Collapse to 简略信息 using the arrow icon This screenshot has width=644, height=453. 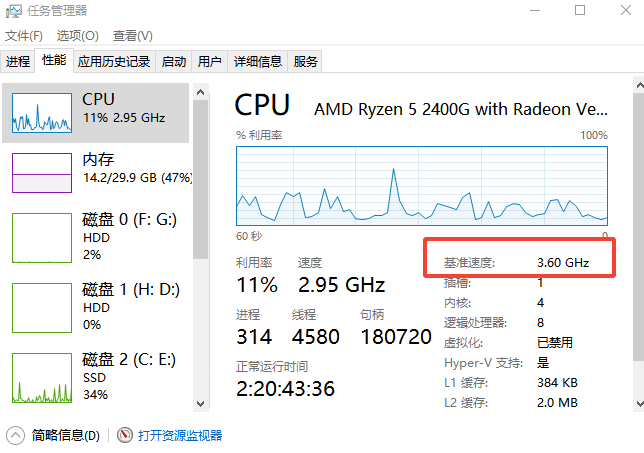16,435
